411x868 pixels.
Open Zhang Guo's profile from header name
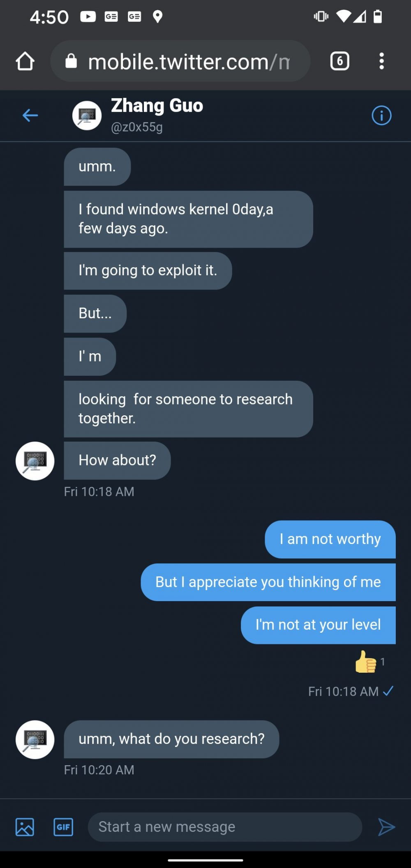[157, 106]
